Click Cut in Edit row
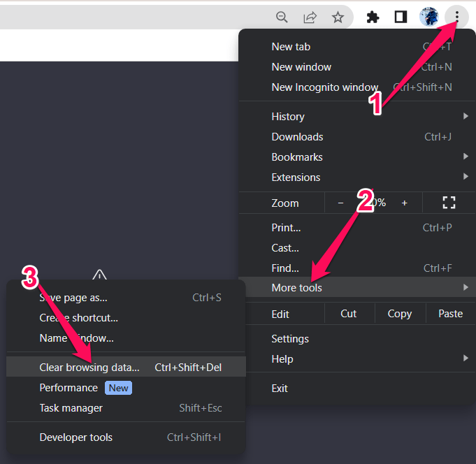 point(349,314)
